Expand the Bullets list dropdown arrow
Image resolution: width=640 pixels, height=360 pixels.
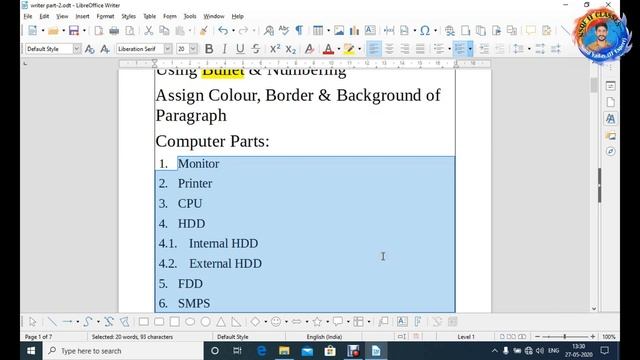(x=449, y=49)
